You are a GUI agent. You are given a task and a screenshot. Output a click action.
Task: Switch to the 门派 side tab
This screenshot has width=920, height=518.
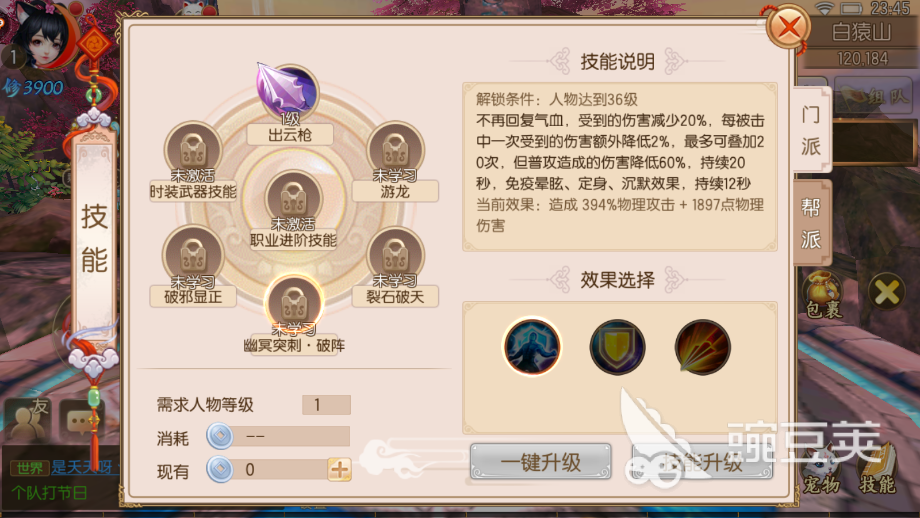811,130
